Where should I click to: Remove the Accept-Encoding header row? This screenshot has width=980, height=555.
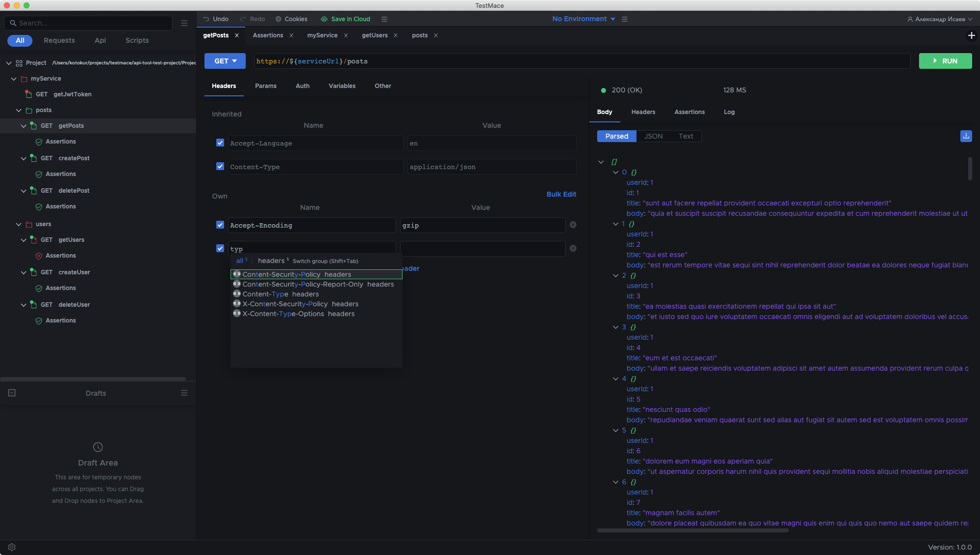[573, 225]
